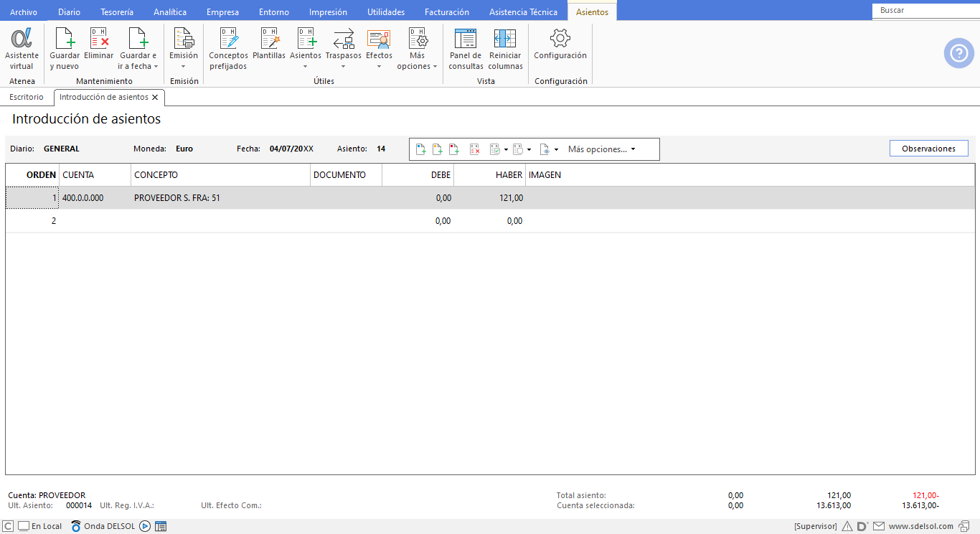The image size is (980, 534).
Task: Click the Asientos ribbon icon
Action: [306, 38]
